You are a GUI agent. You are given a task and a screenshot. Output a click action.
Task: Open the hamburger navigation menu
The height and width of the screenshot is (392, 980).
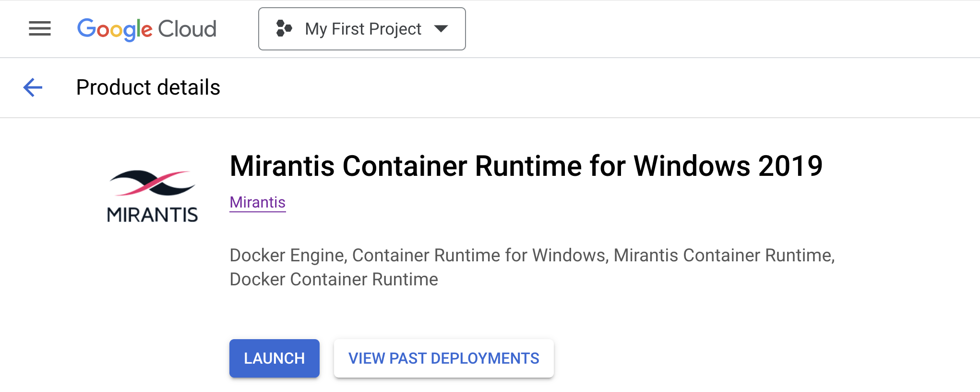40,29
